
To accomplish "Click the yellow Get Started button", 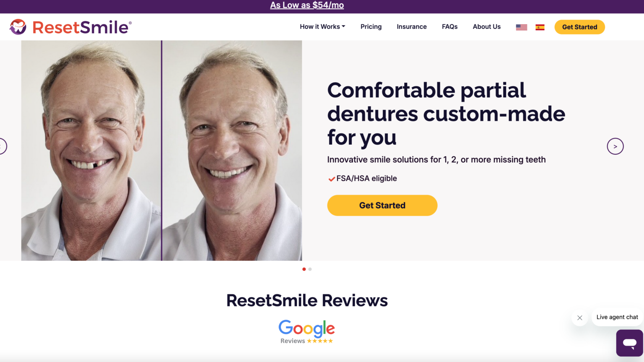I will click(382, 205).
